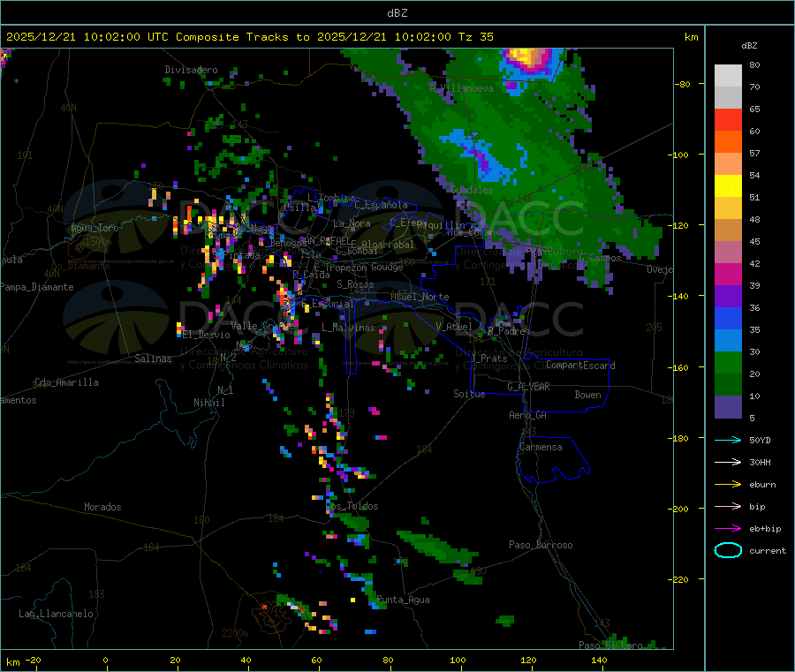Click the 'Composite Tracks' timestamp header
795x672 pixels.
click(x=249, y=37)
